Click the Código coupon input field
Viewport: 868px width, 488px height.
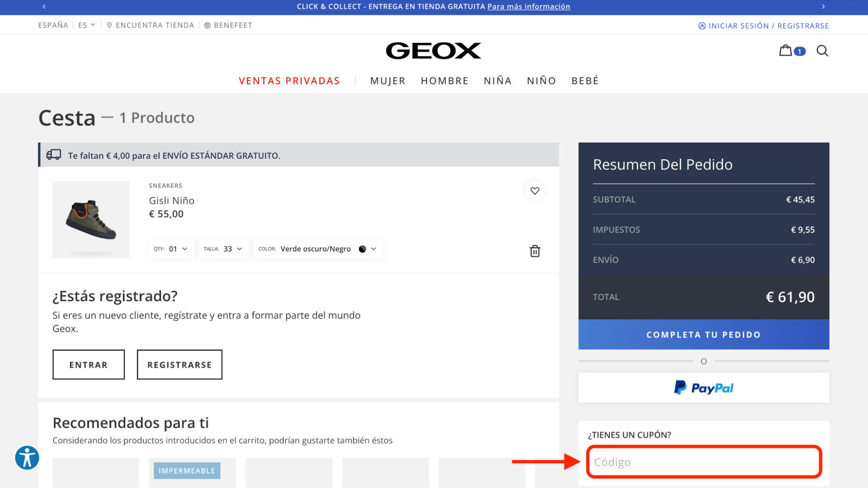coord(703,462)
